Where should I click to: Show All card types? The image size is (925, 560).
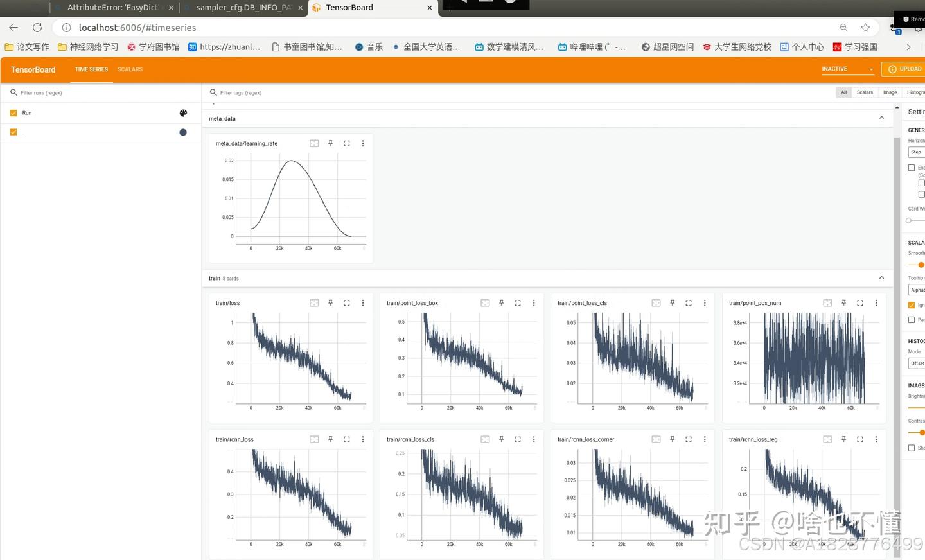[x=843, y=92]
